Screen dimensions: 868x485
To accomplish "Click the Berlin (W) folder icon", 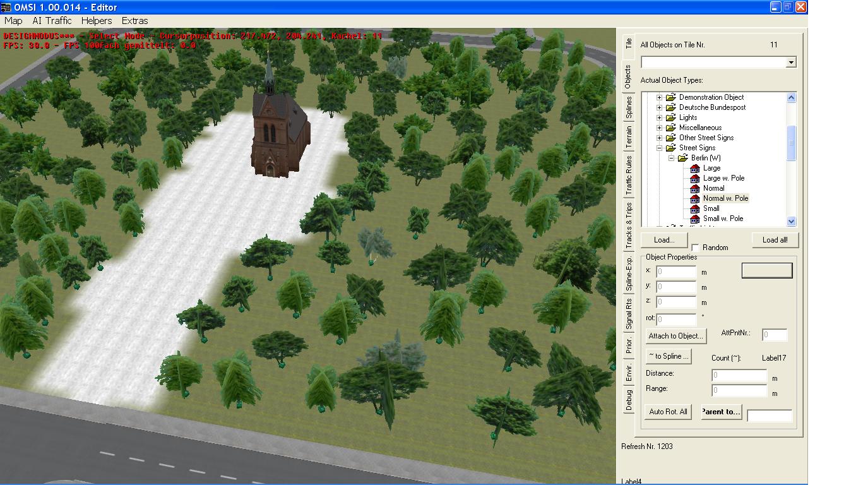I will coord(682,158).
